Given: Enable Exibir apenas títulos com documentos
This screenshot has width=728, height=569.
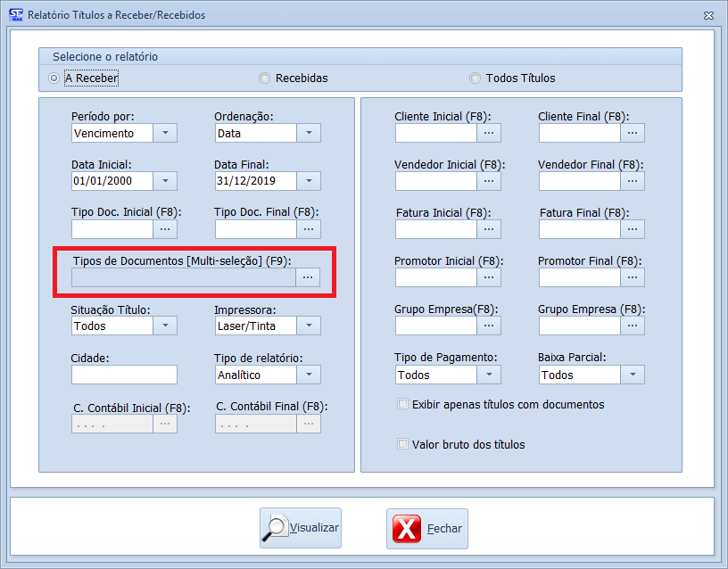Looking at the screenshot, I should [x=403, y=405].
